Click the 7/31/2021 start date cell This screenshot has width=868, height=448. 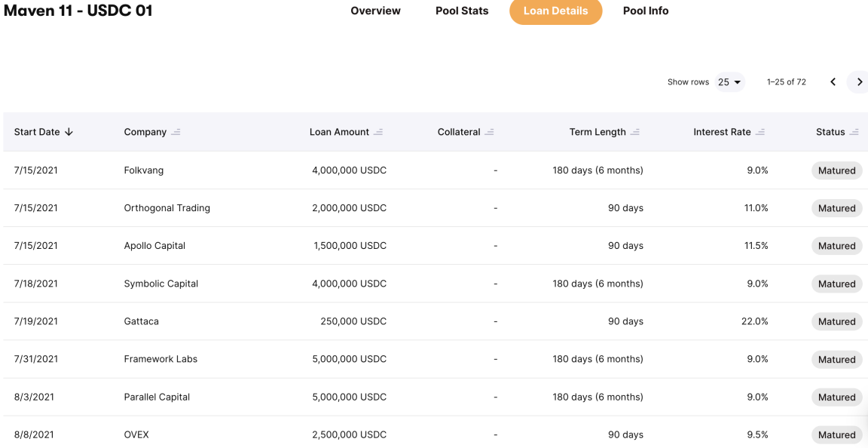(36, 359)
